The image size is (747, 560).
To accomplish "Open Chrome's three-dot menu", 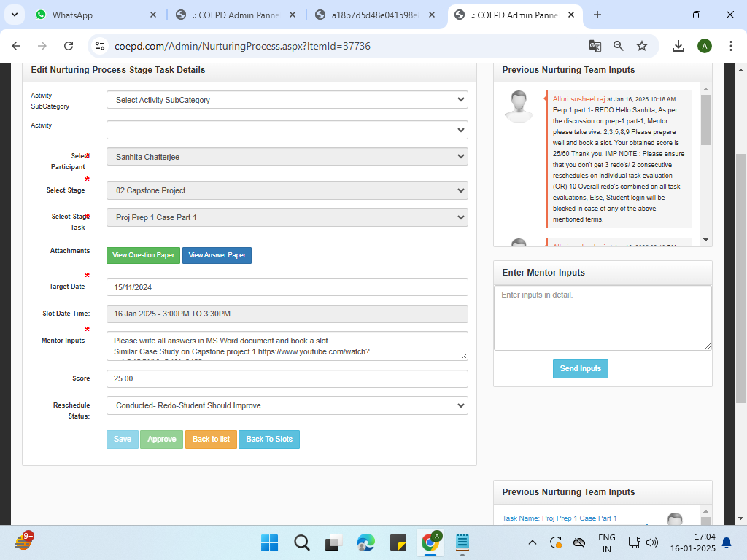I will (x=731, y=46).
